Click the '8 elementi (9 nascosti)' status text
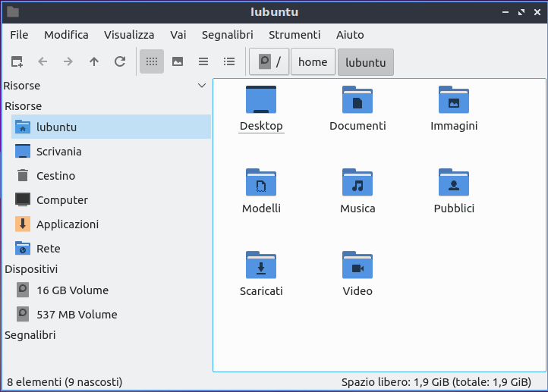This screenshot has height=392, width=548. click(65, 382)
